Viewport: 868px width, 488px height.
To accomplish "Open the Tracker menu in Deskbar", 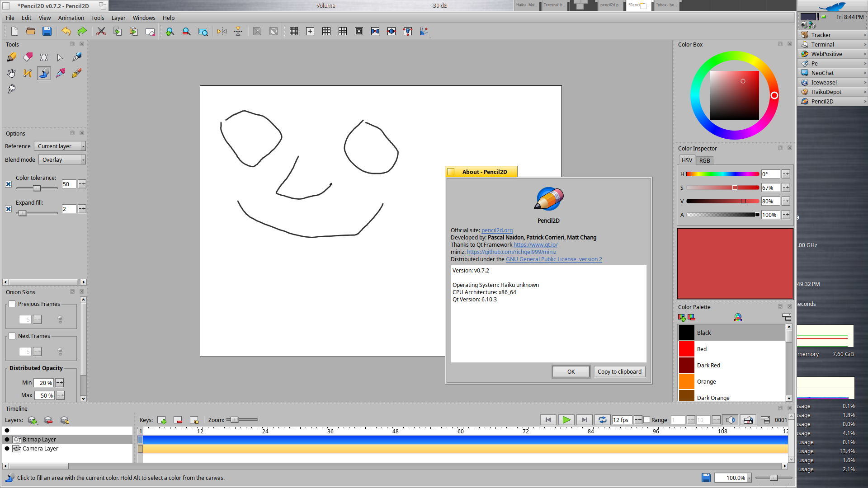I will pos(832,35).
